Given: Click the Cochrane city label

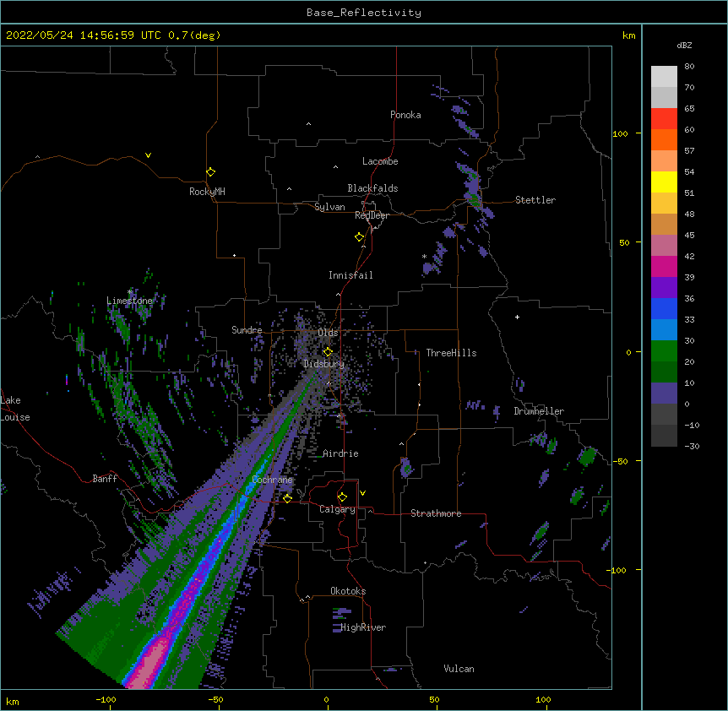Looking at the screenshot, I should (x=273, y=480).
